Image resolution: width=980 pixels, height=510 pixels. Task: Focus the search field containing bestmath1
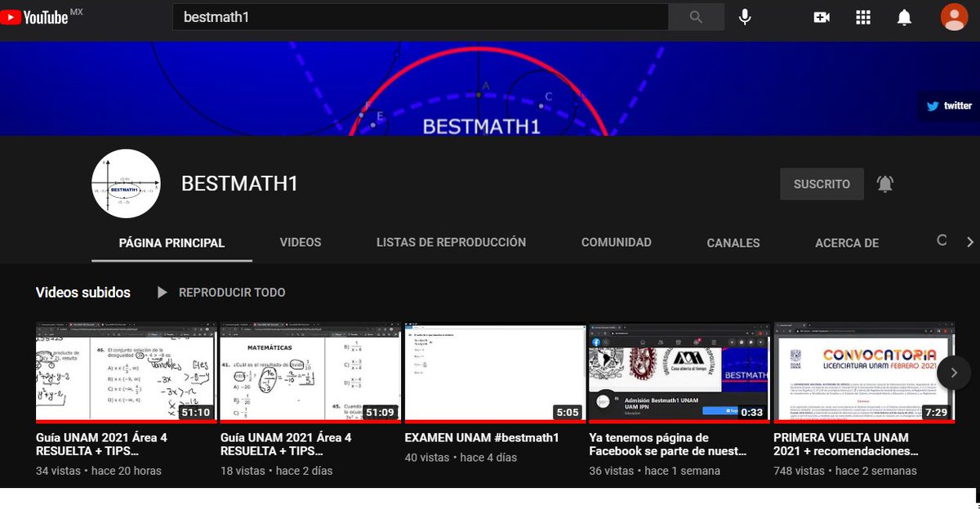click(x=420, y=16)
